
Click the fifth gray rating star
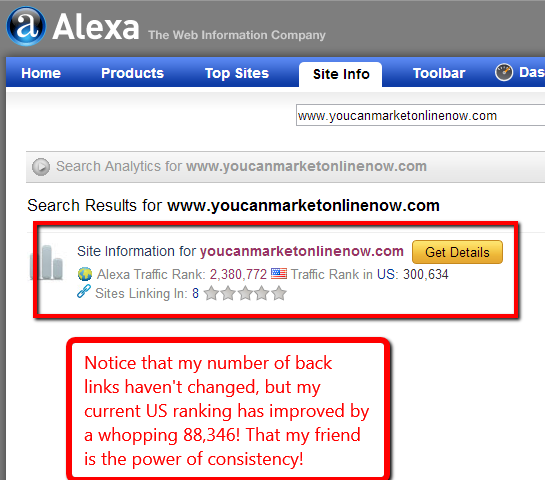tap(279, 293)
